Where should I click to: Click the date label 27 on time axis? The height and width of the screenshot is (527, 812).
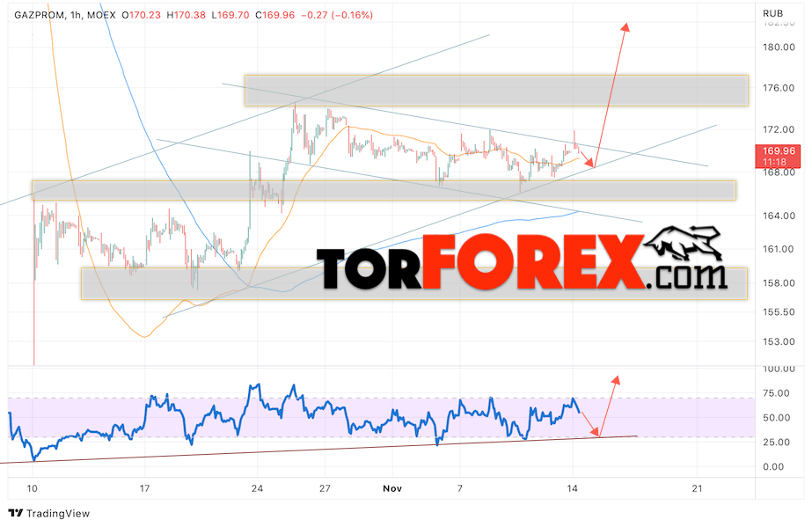click(x=324, y=488)
